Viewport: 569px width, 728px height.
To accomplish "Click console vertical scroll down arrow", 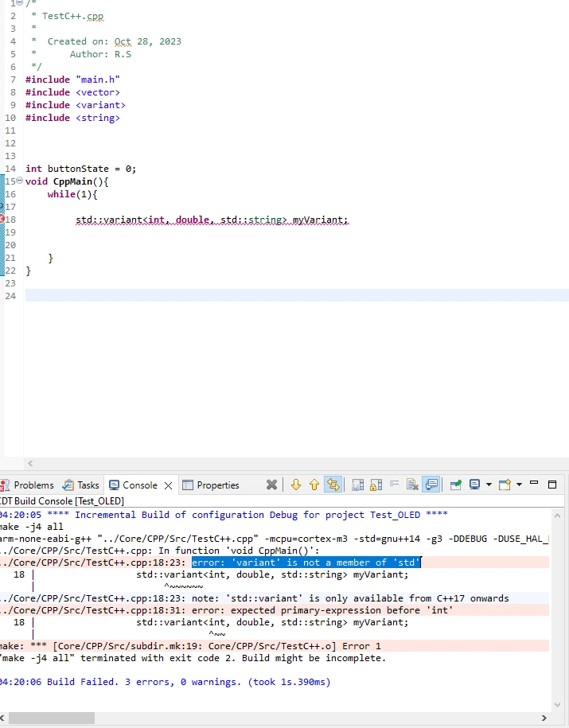I will coord(558,705).
